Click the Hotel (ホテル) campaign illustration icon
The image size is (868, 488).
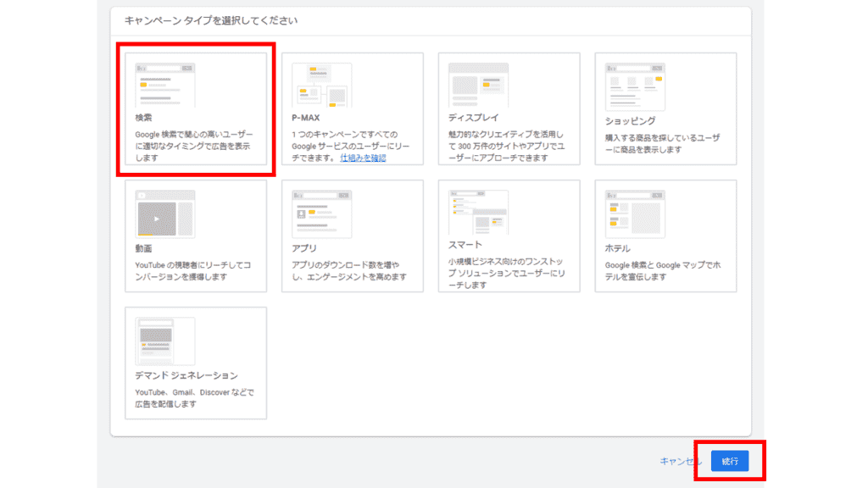635,213
